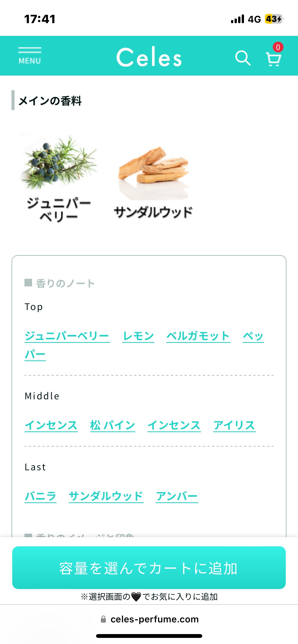Select the アンバー note link
This screenshot has width=298, height=644.
coord(177,496)
